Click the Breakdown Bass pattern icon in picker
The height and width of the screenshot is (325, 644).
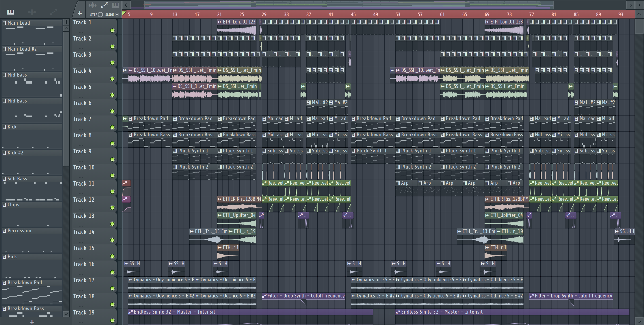pos(4,308)
